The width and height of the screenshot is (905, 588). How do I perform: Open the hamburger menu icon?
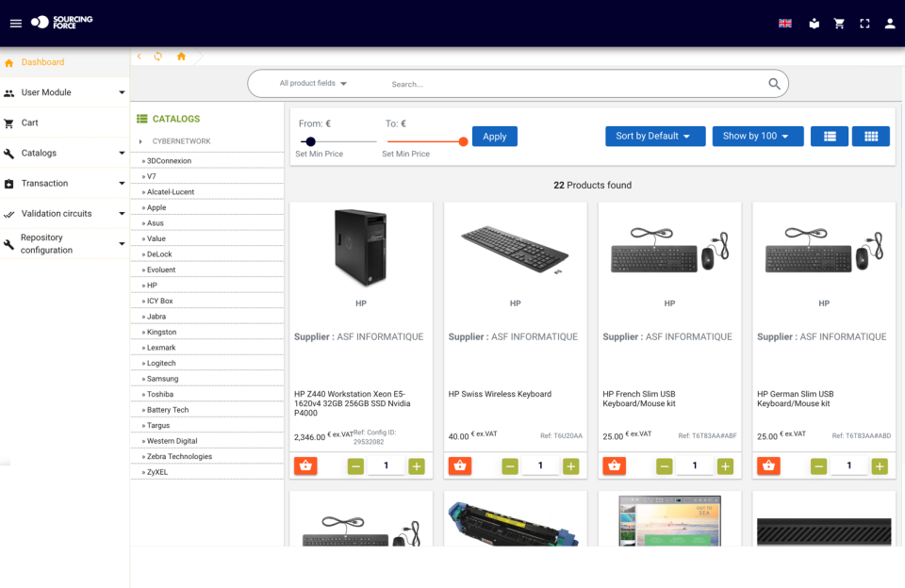(16, 23)
